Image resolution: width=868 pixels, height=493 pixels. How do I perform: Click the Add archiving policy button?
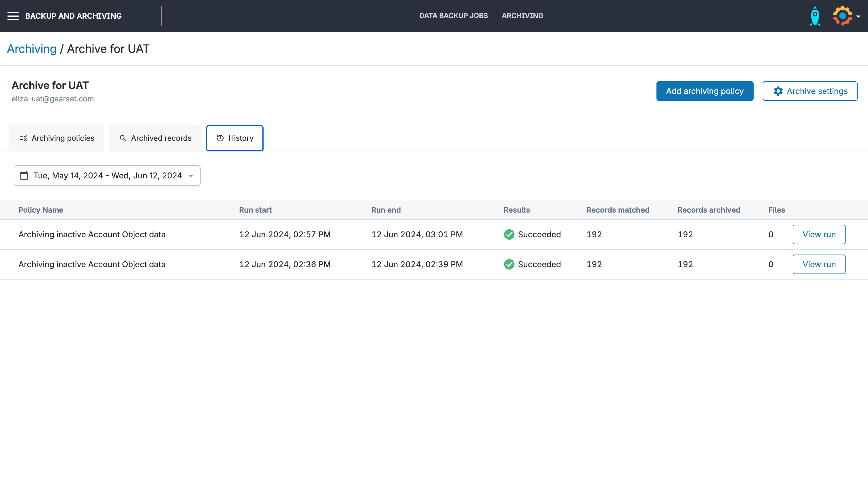[x=704, y=91]
